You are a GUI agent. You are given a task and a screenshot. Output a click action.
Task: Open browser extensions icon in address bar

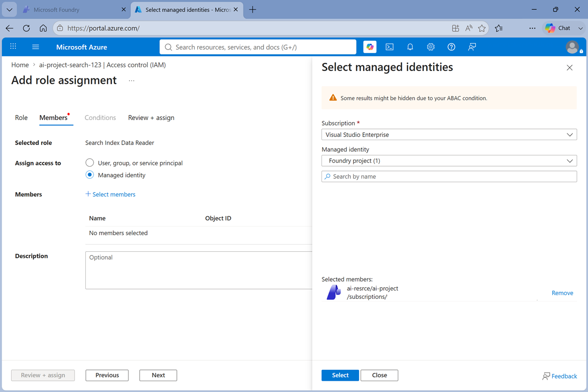click(x=455, y=28)
